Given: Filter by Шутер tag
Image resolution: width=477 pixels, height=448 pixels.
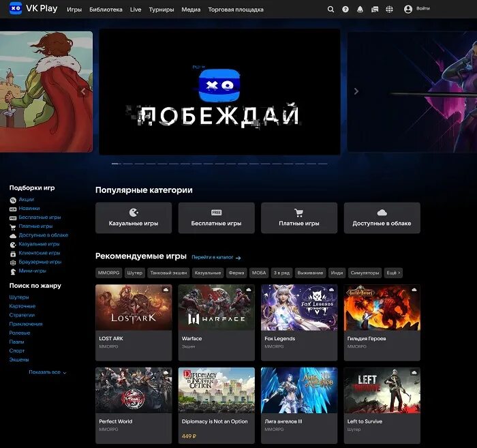Looking at the screenshot, I should [x=134, y=273].
